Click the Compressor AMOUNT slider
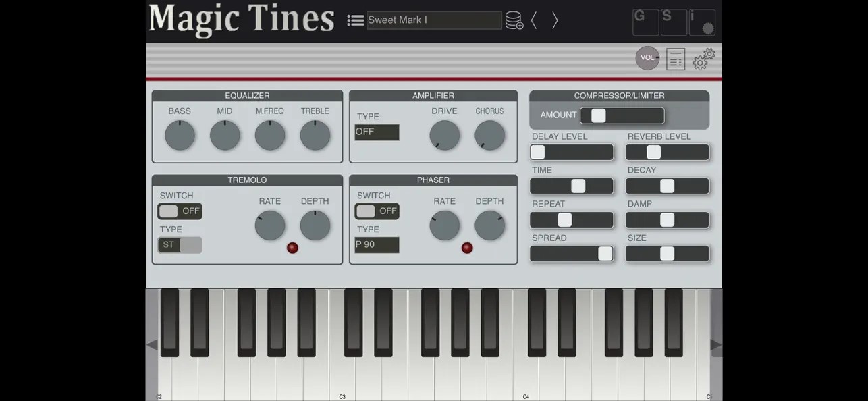 click(622, 115)
